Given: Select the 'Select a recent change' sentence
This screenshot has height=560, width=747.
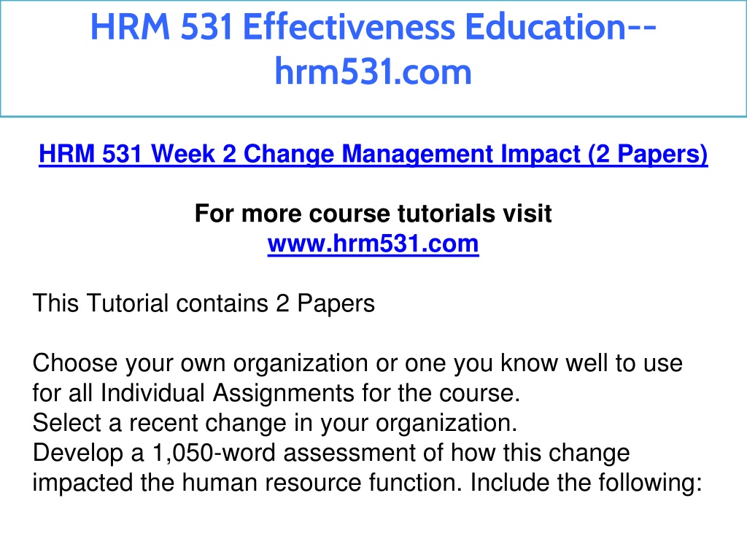Looking at the screenshot, I should coord(275,423).
